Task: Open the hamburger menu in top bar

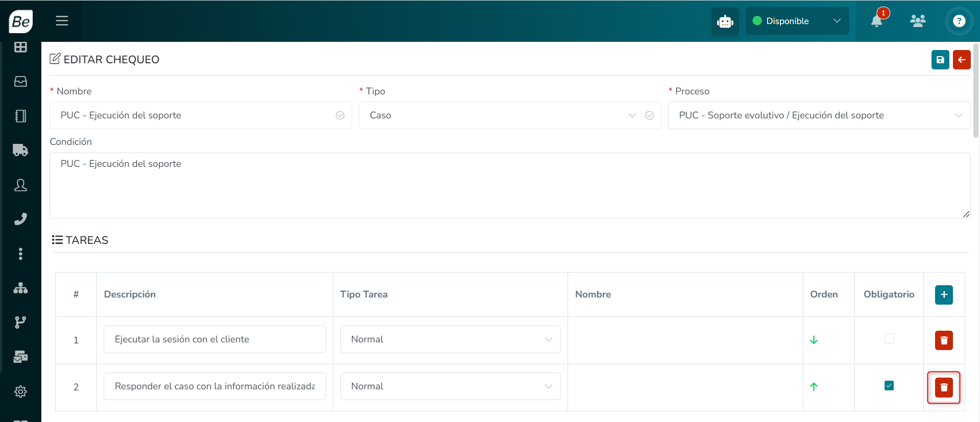Action: click(x=62, y=21)
